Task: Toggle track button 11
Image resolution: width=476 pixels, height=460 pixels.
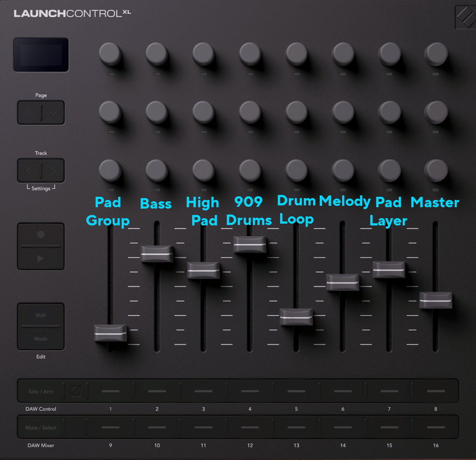Action: point(204,427)
